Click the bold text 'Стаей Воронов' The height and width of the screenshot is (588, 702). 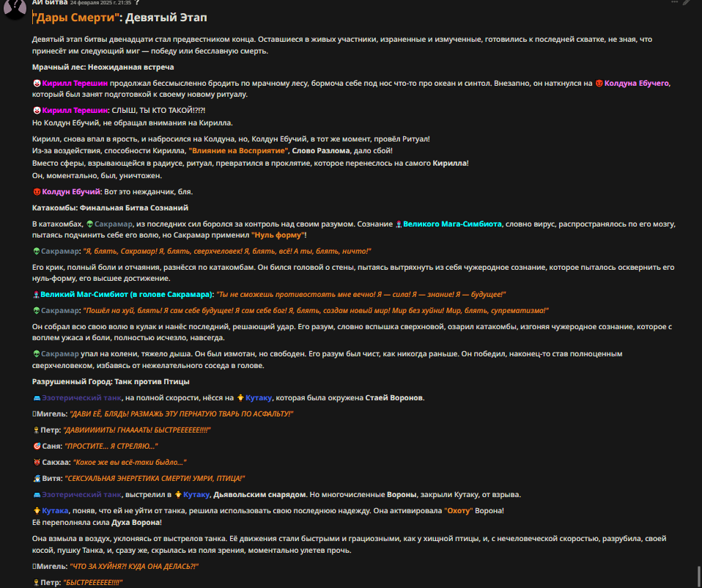click(x=394, y=397)
